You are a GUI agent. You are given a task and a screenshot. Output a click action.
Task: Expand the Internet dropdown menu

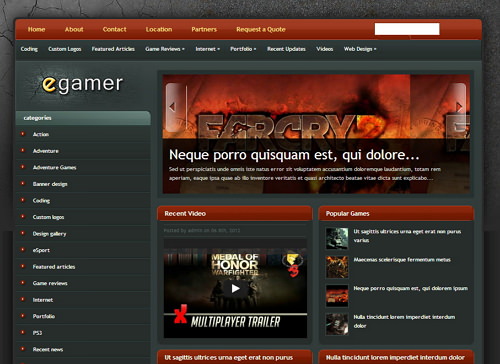207,49
